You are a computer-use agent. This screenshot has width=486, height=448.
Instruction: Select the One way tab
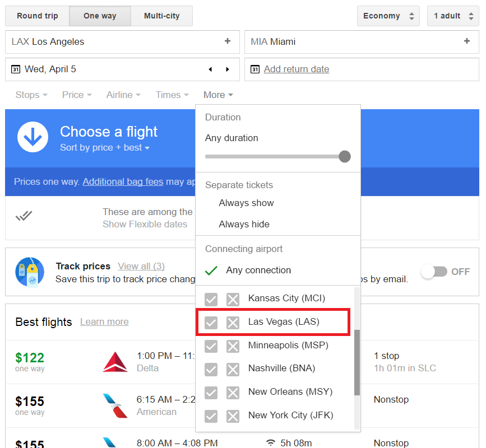click(100, 16)
